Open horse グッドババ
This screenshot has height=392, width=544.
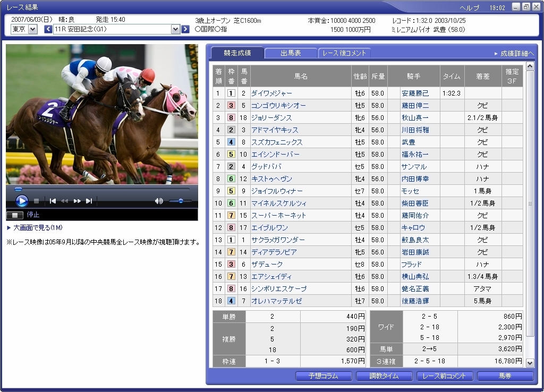click(267, 166)
